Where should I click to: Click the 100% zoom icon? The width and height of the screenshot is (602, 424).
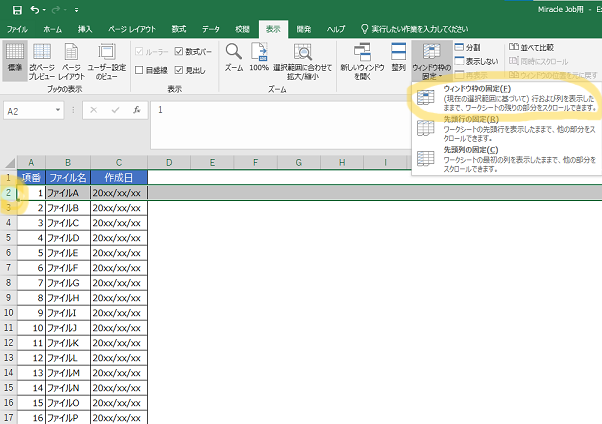tap(259, 57)
